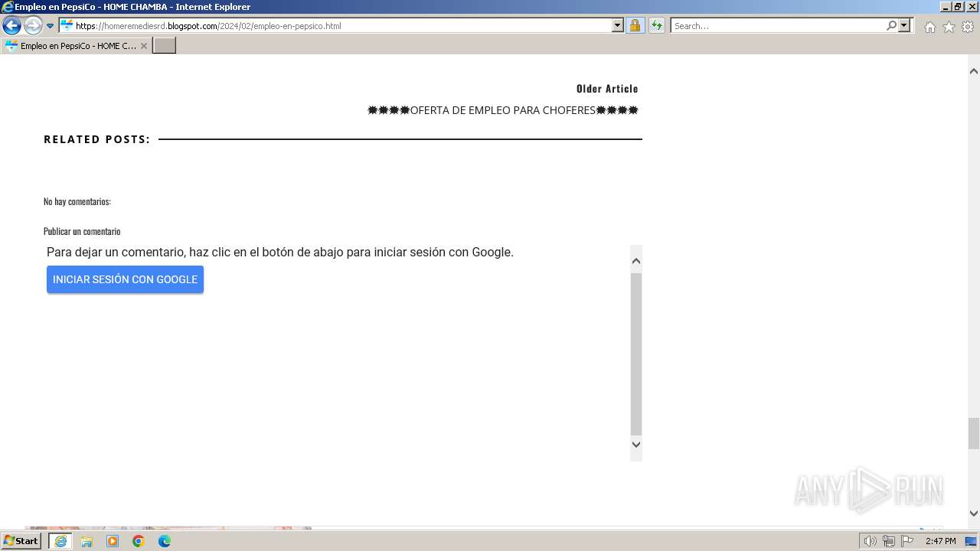Open the Home page icon
980x551 pixels.
coord(929,27)
